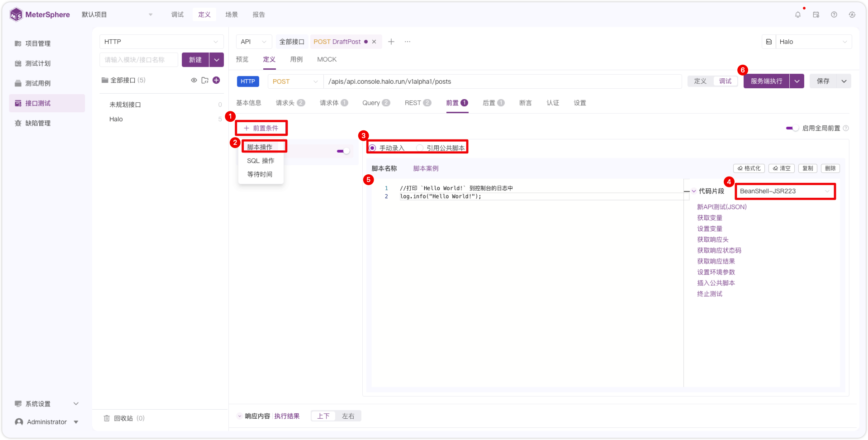This screenshot has width=868, height=440.
Task: Open the BeanShell-JSR223 language dropdown
Action: click(785, 191)
